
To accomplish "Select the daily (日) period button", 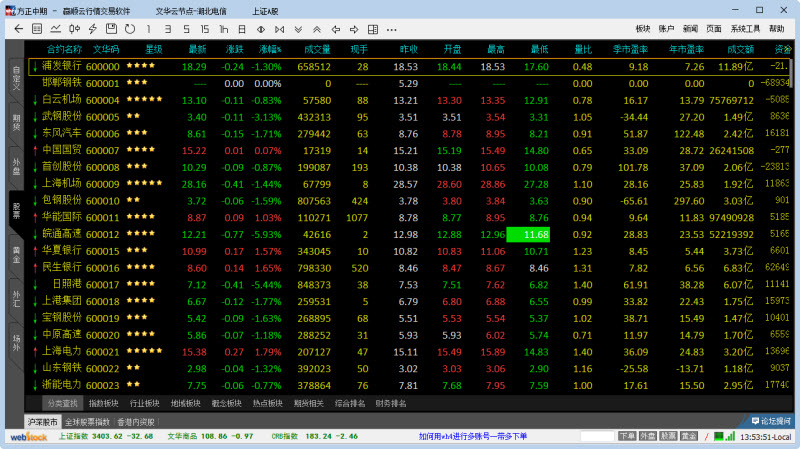I will (x=242, y=29).
